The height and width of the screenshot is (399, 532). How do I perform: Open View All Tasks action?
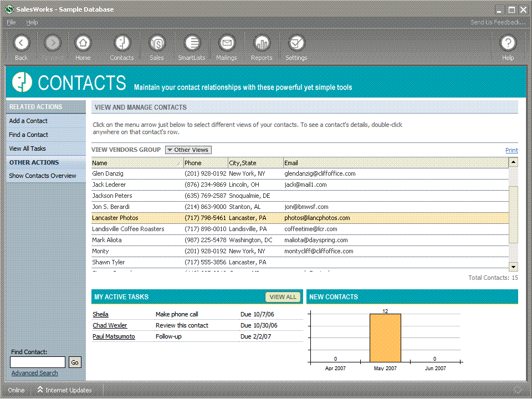tap(27, 149)
